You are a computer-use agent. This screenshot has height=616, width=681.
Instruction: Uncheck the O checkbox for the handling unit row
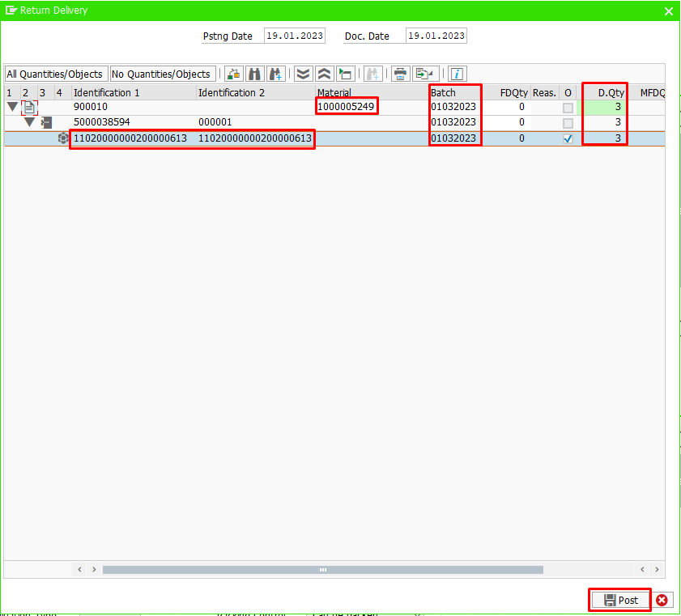(568, 138)
